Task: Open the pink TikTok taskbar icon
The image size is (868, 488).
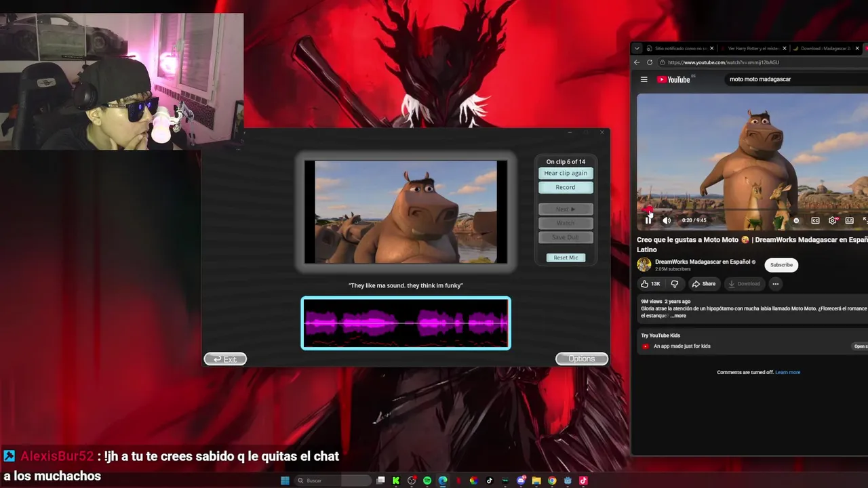Action: point(583,481)
